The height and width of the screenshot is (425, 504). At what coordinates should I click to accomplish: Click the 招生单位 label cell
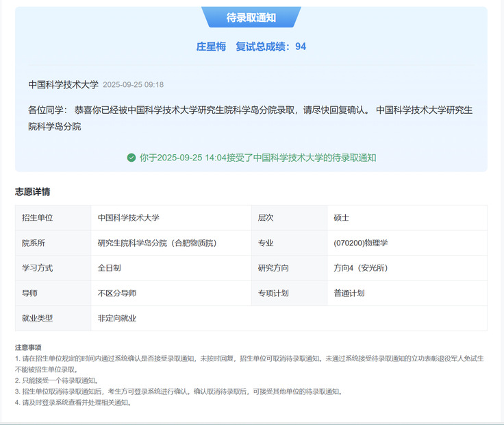38,218
